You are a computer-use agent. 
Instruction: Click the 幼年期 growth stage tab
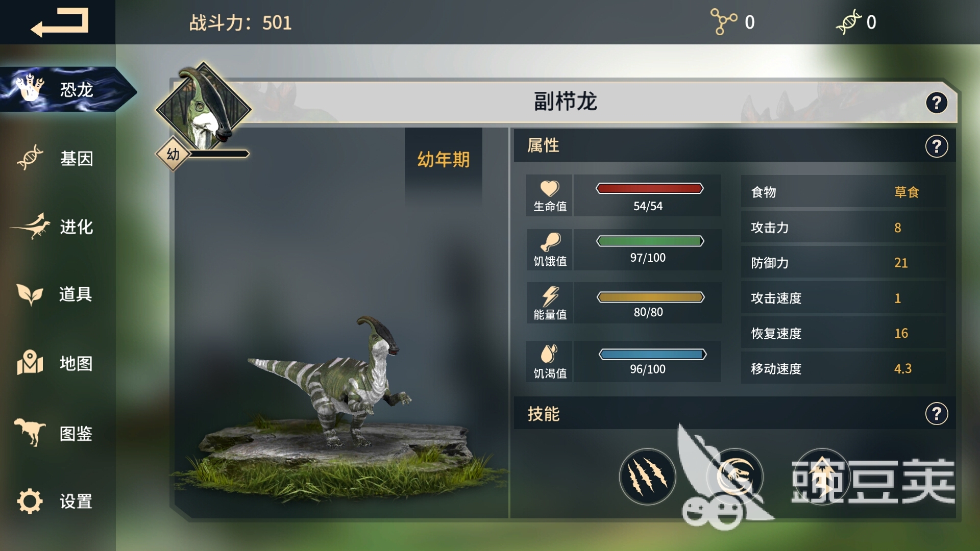pyautogui.click(x=444, y=160)
